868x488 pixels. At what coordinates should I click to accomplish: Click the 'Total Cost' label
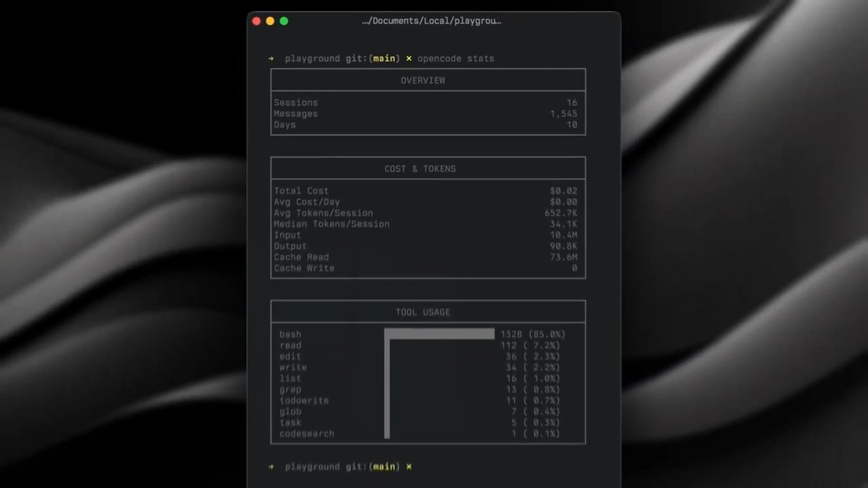(301, 191)
